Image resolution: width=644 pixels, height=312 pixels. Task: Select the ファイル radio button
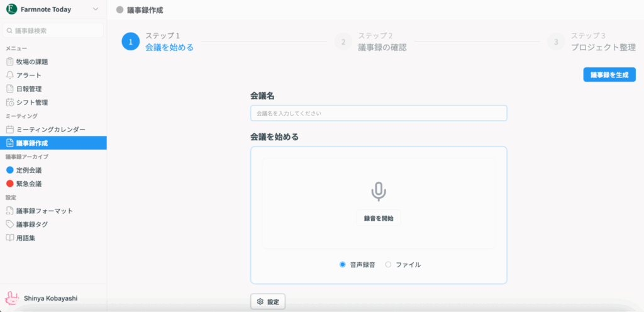[388, 265]
